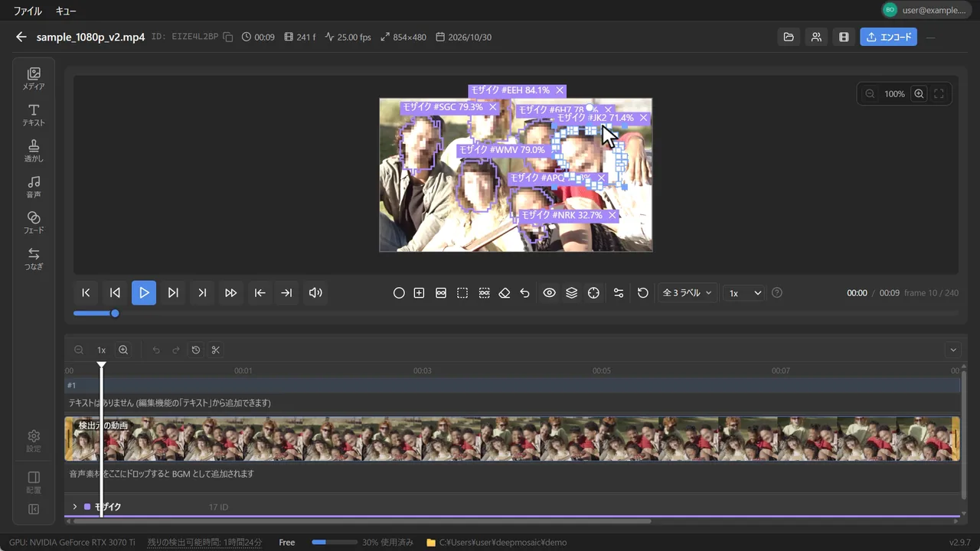Toggle mosaic visibility with the eye icon
980x551 pixels.
click(x=549, y=293)
